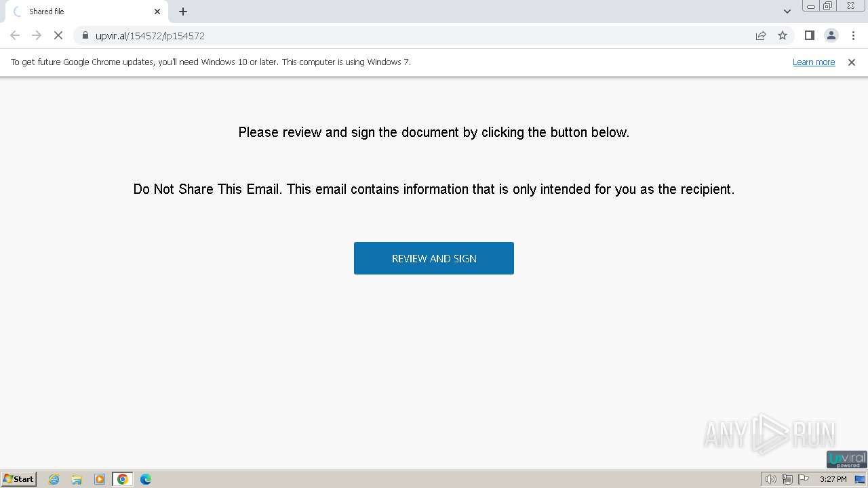This screenshot has width=868, height=488.
Task: Open Chrome three-dot menu
Action: pyautogui.click(x=853, y=35)
